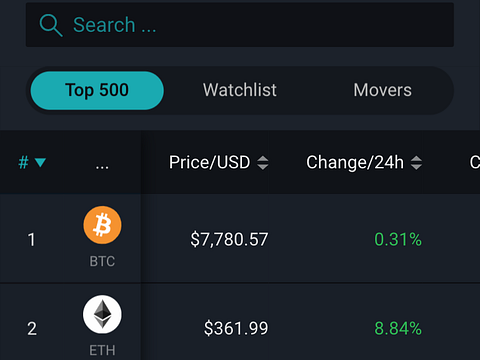Image resolution: width=480 pixels, height=360 pixels.
Task: Focus the Search input field
Action: click(x=240, y=25)
